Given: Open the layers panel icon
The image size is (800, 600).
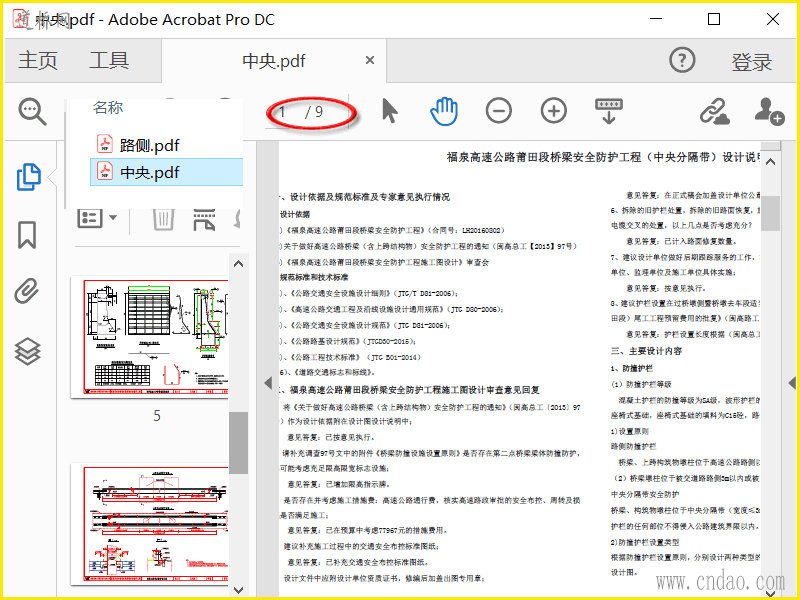Looking at the screenshot, I should [x=27, y=352].
